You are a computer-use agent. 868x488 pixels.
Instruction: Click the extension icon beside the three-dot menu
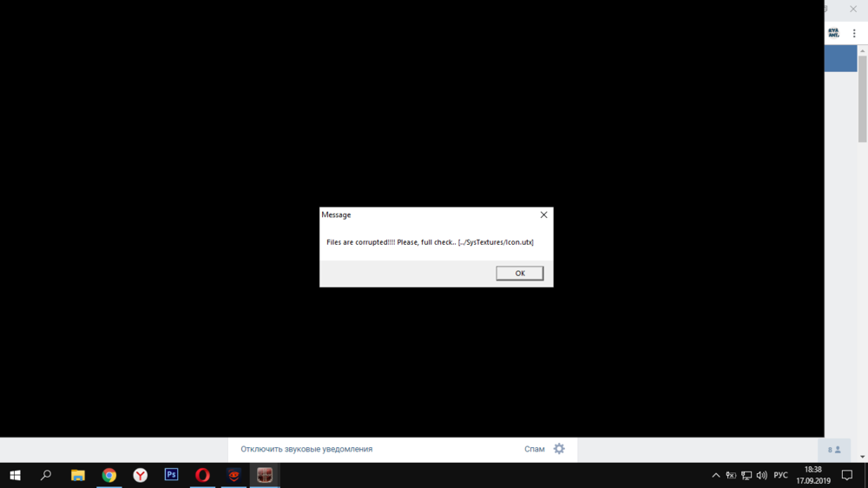[x=833, y=33]
